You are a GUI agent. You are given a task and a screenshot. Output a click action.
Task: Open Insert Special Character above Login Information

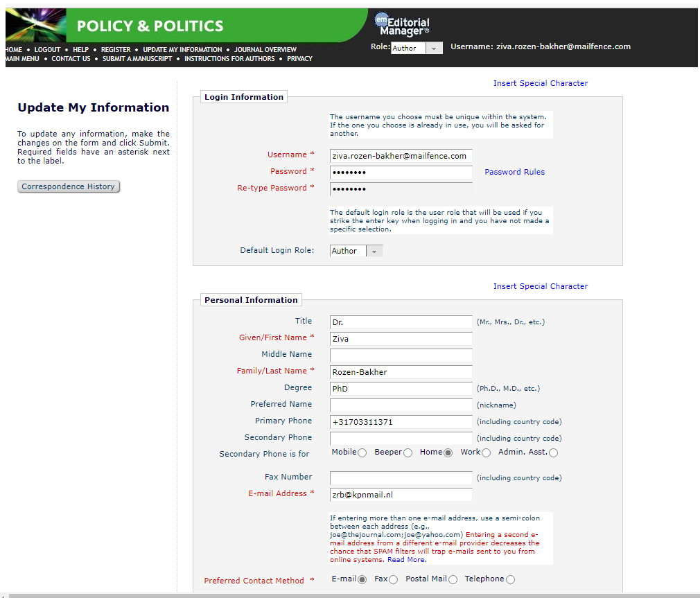tap(540, 83)
